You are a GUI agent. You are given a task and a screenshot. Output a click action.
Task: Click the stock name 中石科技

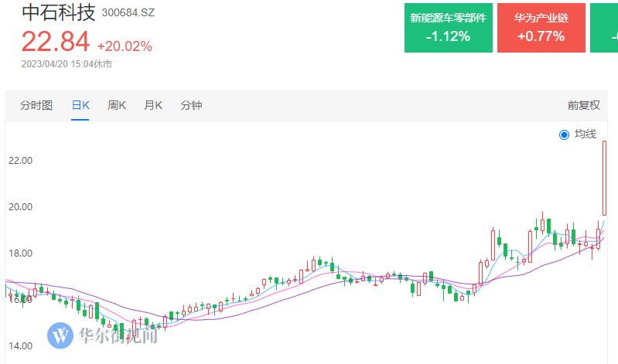pos(59,12)
